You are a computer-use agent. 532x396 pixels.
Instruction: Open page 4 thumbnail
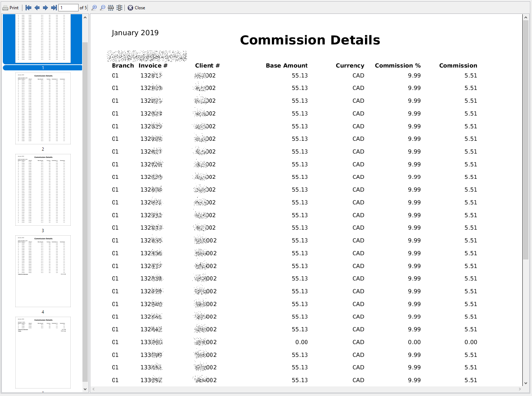pos(43,271)
